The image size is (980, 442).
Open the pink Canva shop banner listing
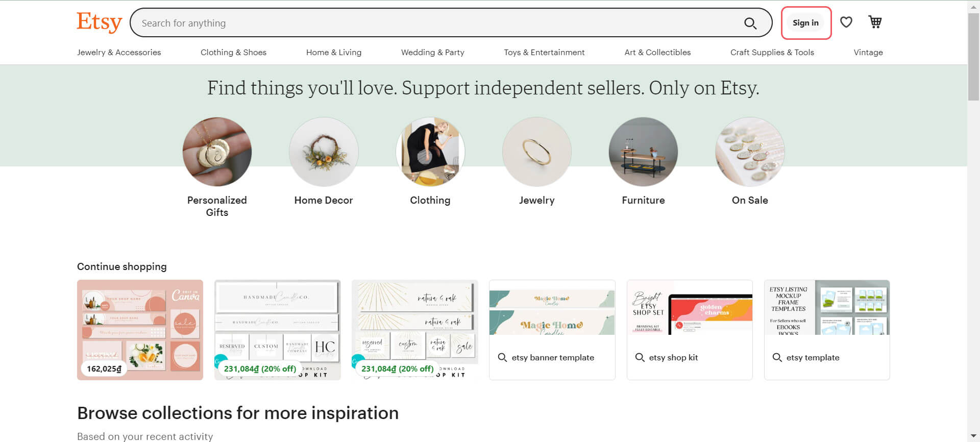[140, 330]
